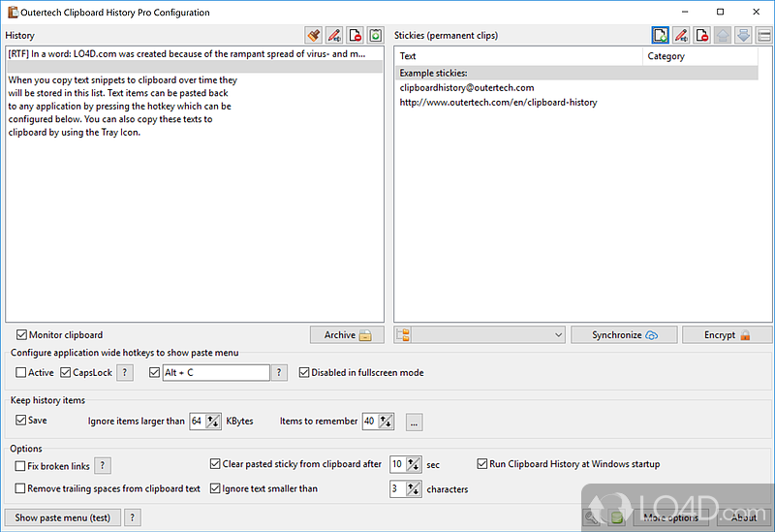Move sticky up arrow icon
Screen dimensions: 775x532
(723, 35)
